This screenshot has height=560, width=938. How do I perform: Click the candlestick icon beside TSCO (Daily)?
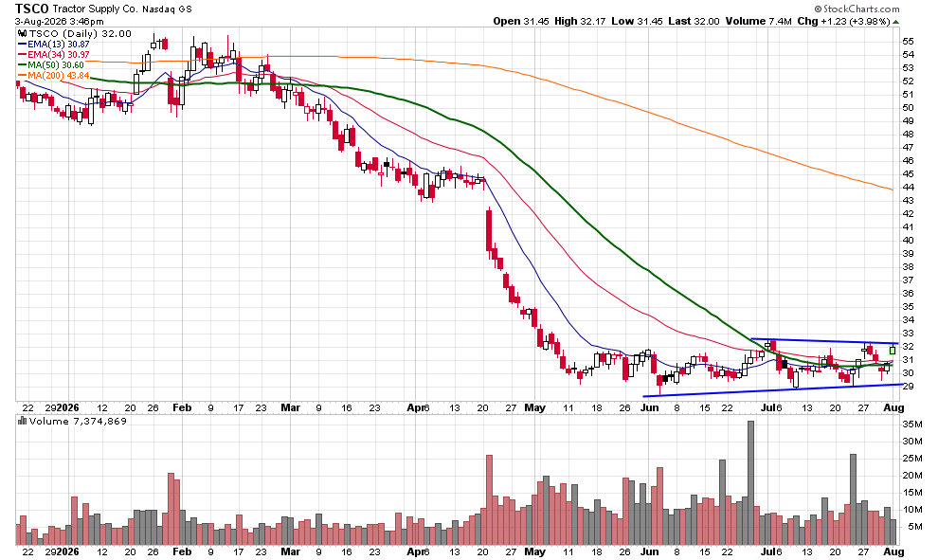pos(23,33)
